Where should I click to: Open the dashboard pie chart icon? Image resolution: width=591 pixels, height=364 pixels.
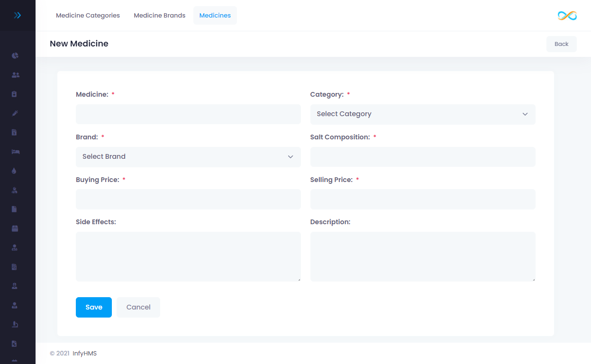click(x=15, y=55)
